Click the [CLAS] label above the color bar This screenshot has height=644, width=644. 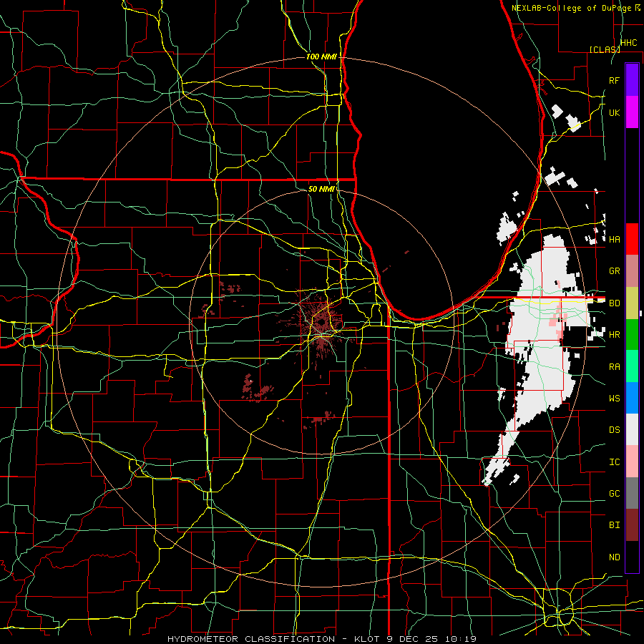point(605,49)
